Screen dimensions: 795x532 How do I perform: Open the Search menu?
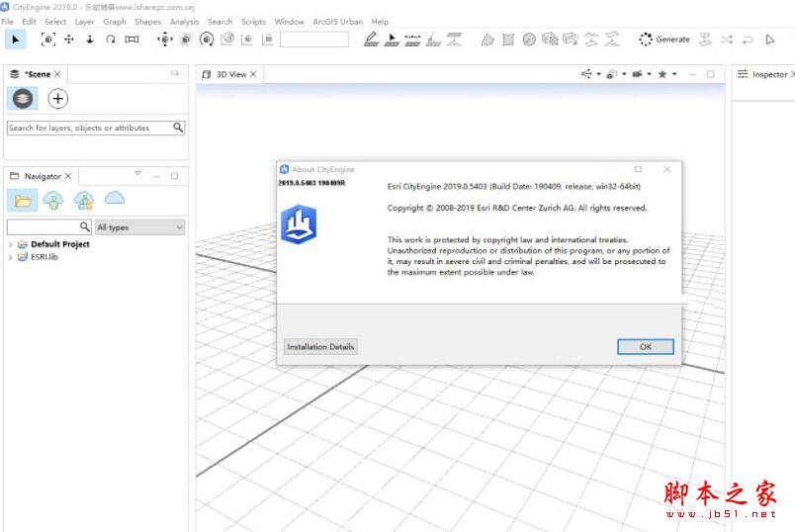(220, 22)
